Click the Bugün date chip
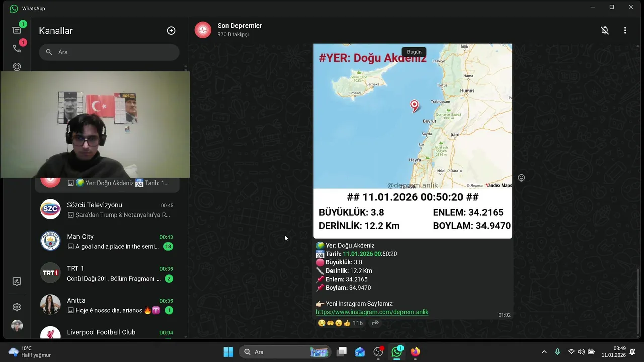This screenshot has width=644, height=362. (414, 52)
